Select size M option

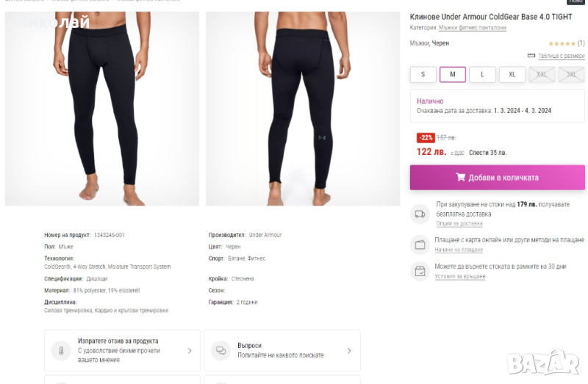click(x=453, y=74)
